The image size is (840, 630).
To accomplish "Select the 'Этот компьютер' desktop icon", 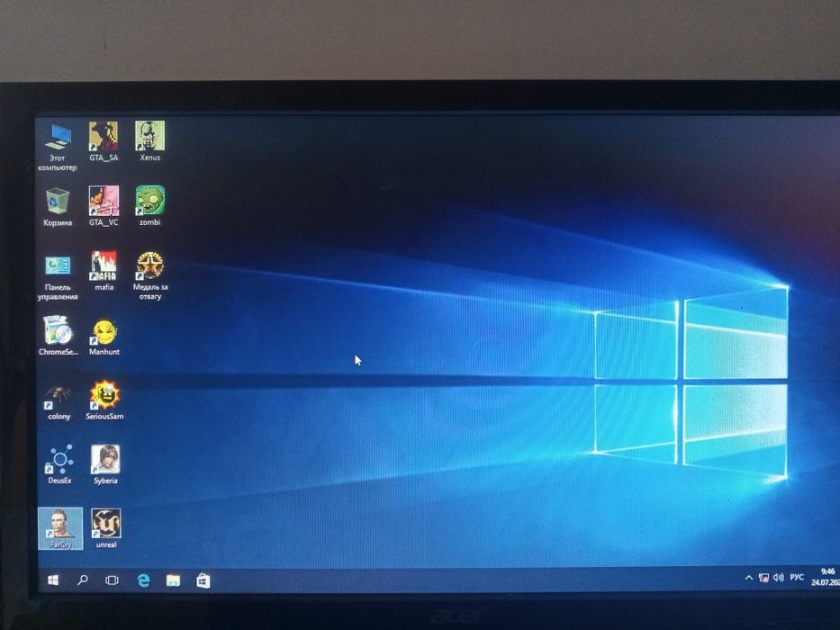I will (x=58, y=146).
